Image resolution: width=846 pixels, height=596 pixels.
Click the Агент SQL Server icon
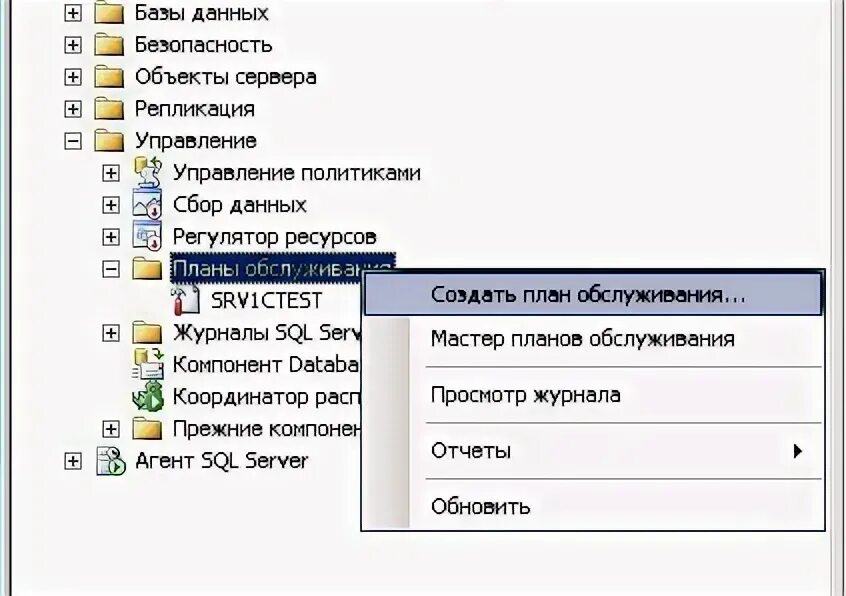pyautogui.click(x=111, y=461)
